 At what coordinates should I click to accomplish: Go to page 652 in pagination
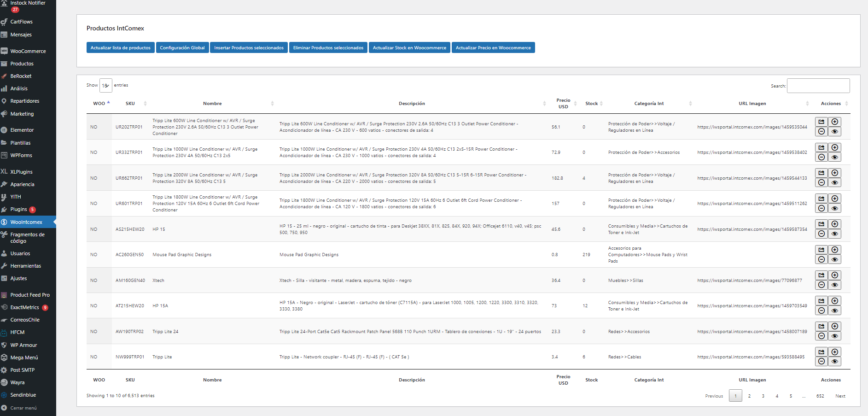click(820, 396)
